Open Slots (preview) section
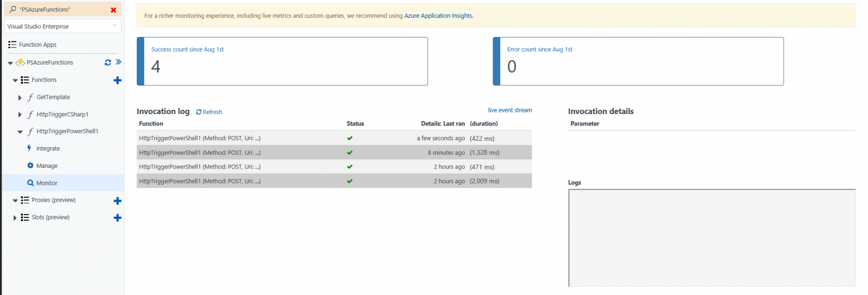The image size is (868, 295). (50, 217)
